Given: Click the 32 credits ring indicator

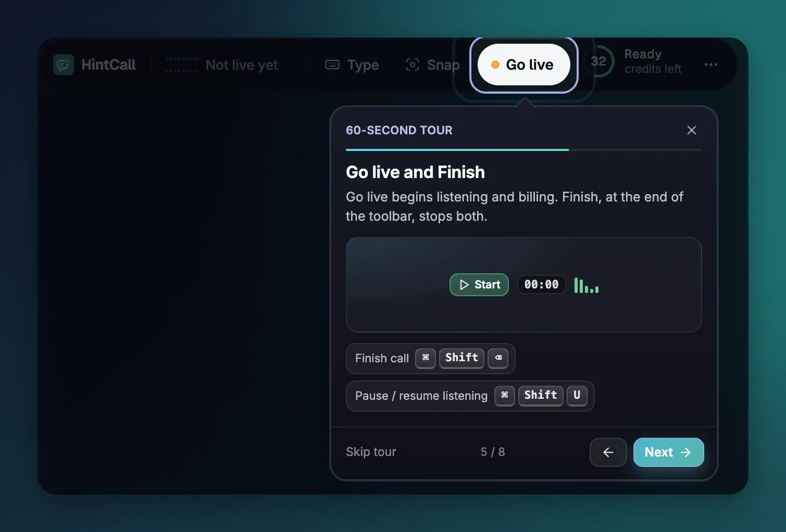Looking at the screenshot, I should pyautogui.click(x=598, y=61).
